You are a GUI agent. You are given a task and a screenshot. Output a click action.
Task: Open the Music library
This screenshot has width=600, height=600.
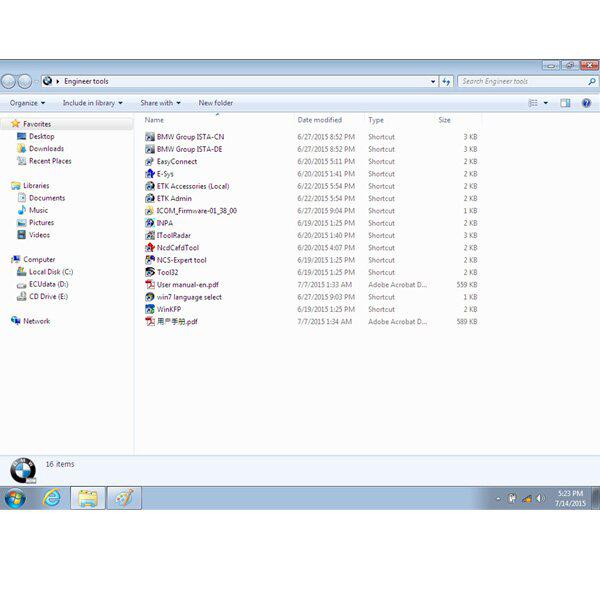tap(38, 210)
